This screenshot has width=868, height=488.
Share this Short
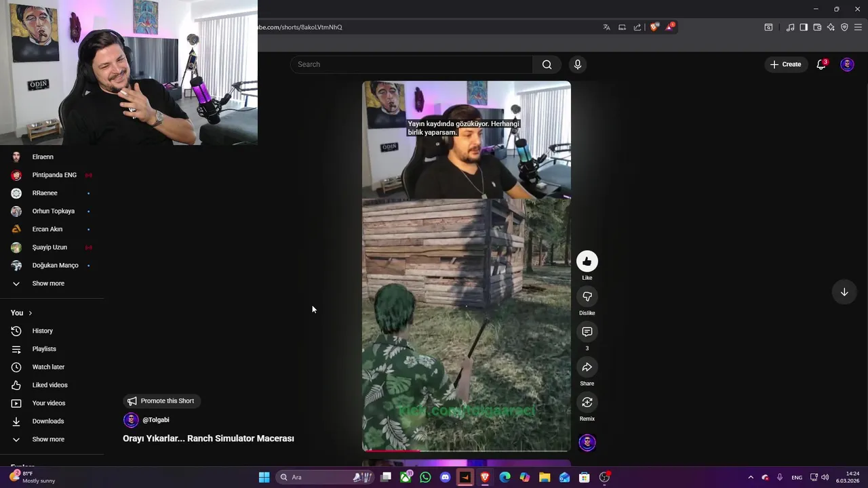click(587, 367)
